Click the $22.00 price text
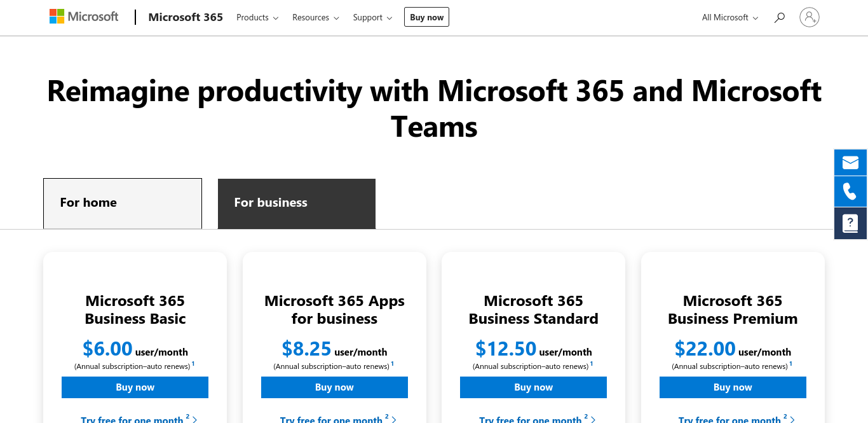The image size is (868, 423). [x=705, y=349]
